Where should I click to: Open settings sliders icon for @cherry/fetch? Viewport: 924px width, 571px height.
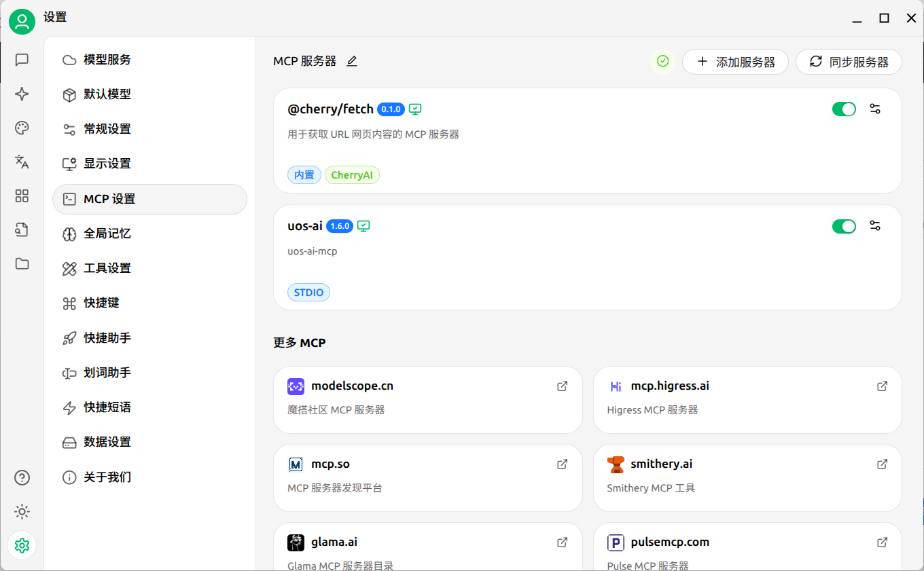875,109
